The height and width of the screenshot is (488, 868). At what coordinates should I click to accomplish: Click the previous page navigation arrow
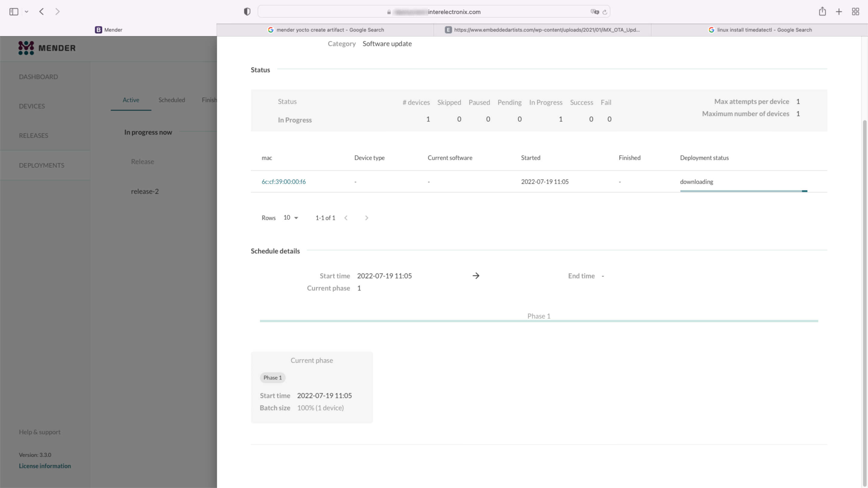coord(346,217)
